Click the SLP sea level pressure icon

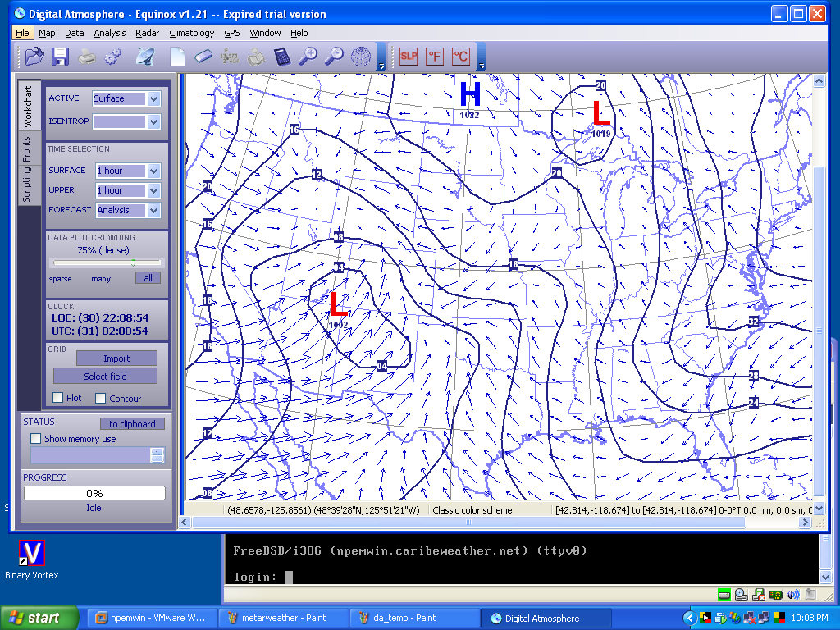(x=409, y=57)
